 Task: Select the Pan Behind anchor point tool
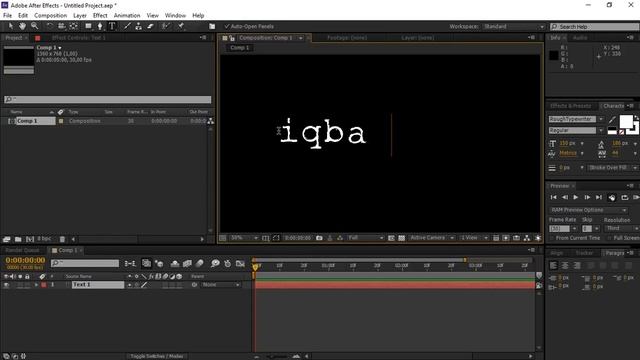(x=73, y=26)
